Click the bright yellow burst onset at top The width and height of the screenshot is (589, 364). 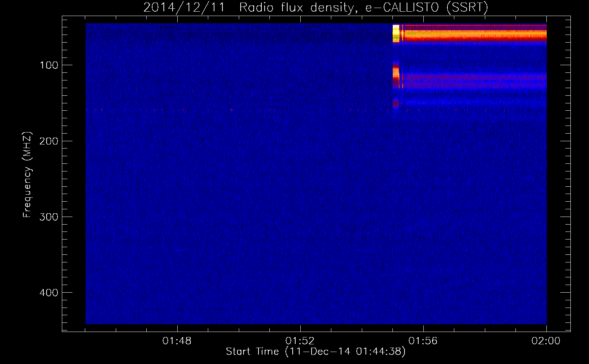point(396,33)
